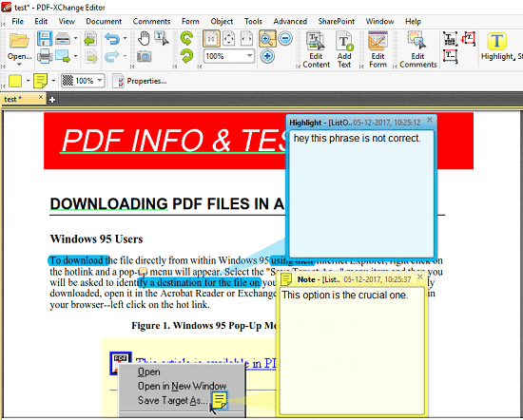Image resolution: width=523 pixels, height=420 pixels.
Task: Go to previous view document icon
Action: (90, 39)
